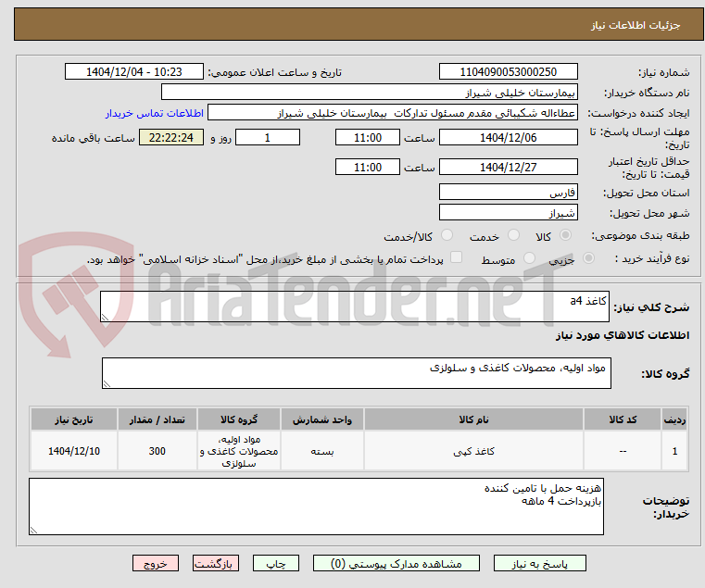Select the کالا/خدمت radio button

447,235
